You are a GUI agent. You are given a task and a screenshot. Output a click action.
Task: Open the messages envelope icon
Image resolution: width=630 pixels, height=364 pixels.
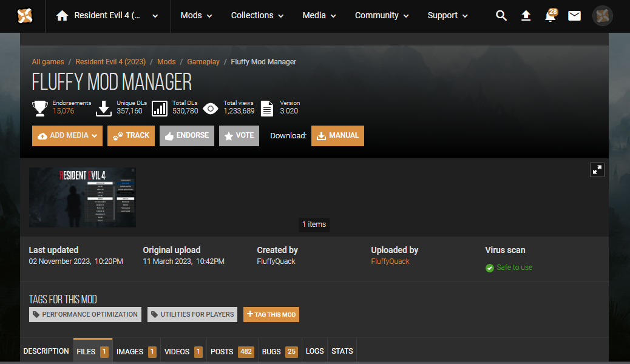pos(574,16)
